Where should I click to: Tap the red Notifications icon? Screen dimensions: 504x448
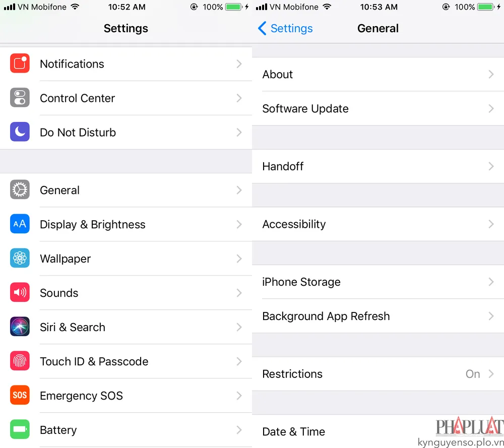20,63
